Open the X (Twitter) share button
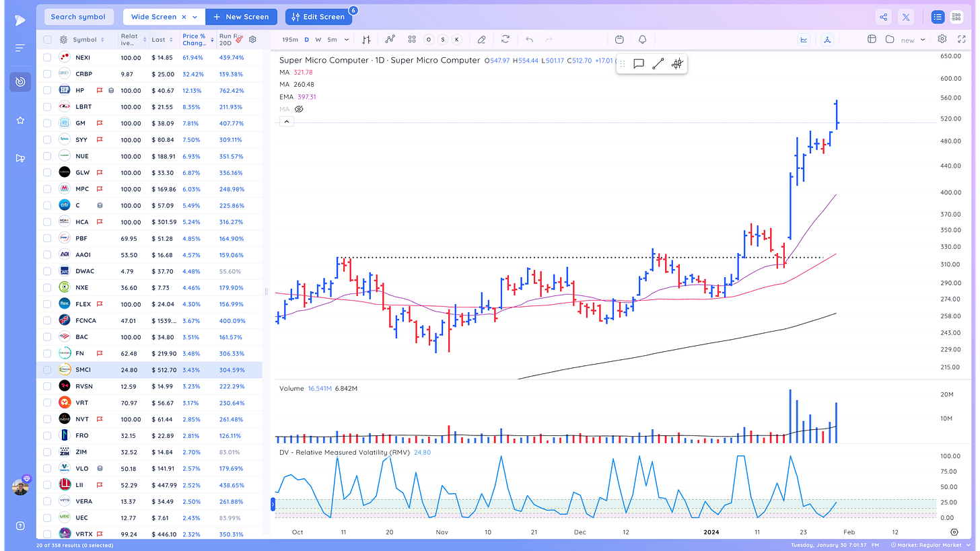The height and width of the screenshot is (551, 980). point(906,17)
